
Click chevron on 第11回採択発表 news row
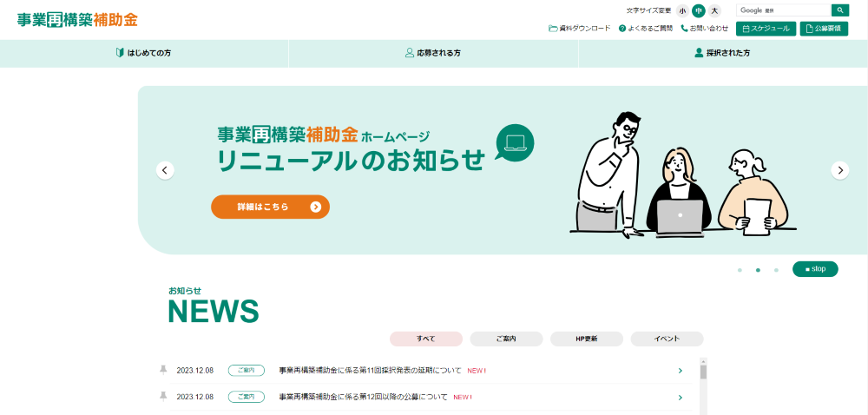pyautogui.click(x=681, y=371)
